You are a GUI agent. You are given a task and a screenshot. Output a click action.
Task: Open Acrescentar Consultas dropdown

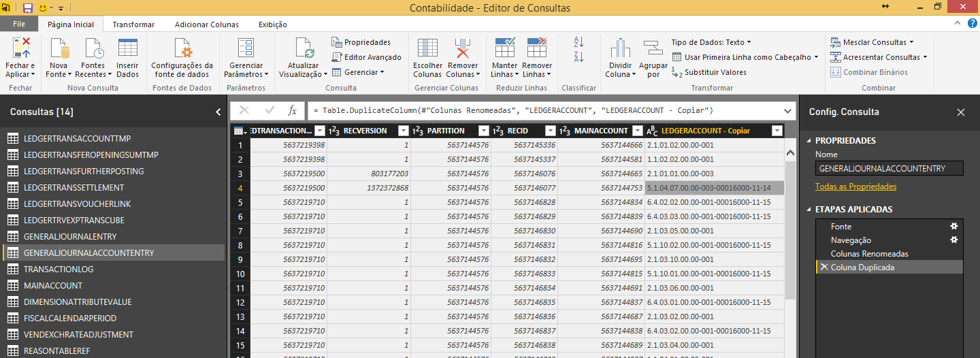tap(879, 57)
